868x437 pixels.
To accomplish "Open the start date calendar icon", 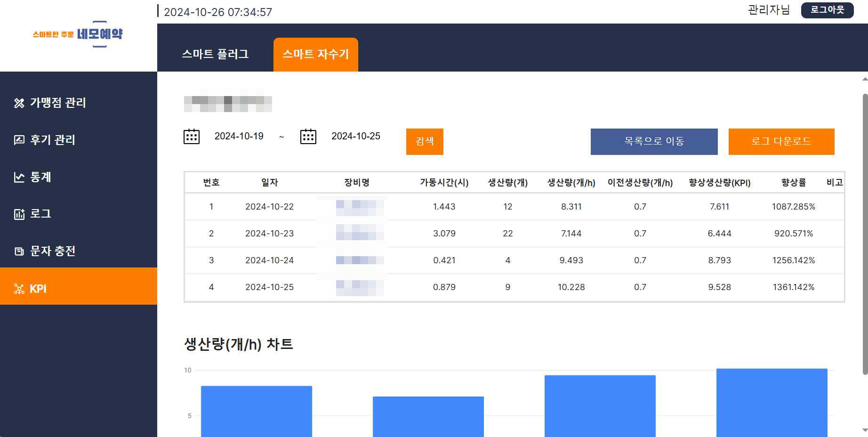I will click(192, 137).
